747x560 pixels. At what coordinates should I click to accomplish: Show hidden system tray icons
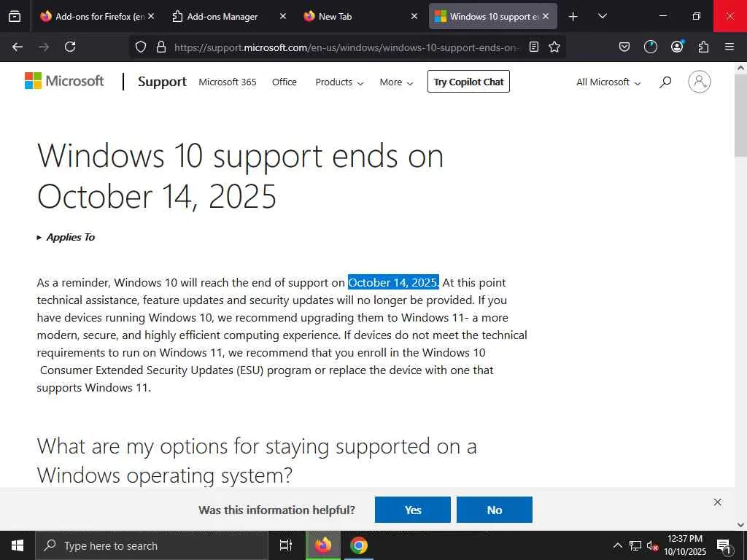tap(617, 545)
